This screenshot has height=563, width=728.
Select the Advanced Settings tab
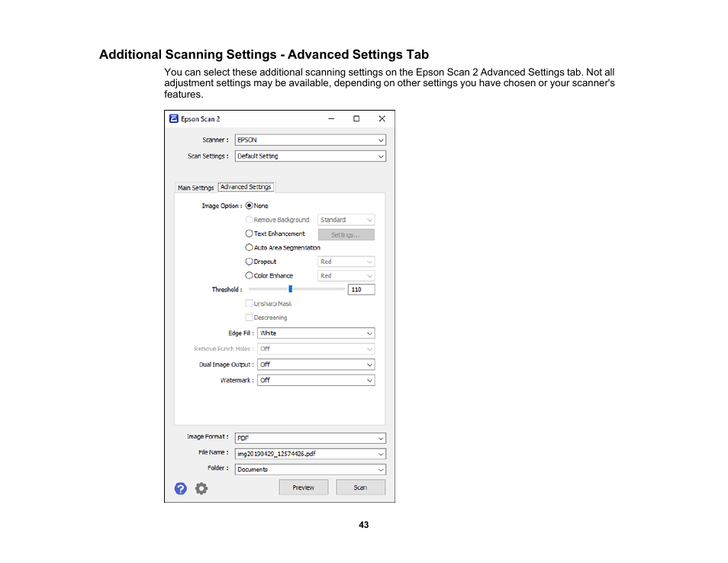tap(246, 187)
